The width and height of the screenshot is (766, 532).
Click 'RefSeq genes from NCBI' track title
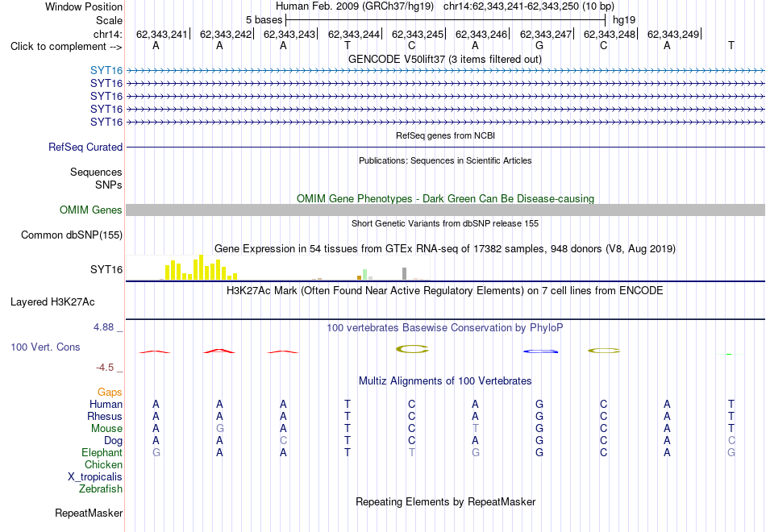pyautogui.click(x=445, y=135)
